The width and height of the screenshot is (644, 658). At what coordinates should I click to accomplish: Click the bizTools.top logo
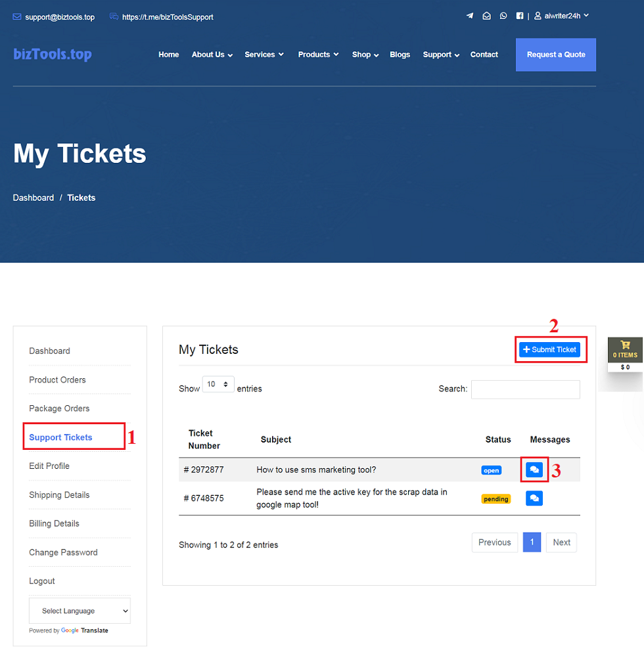[53, 55]
